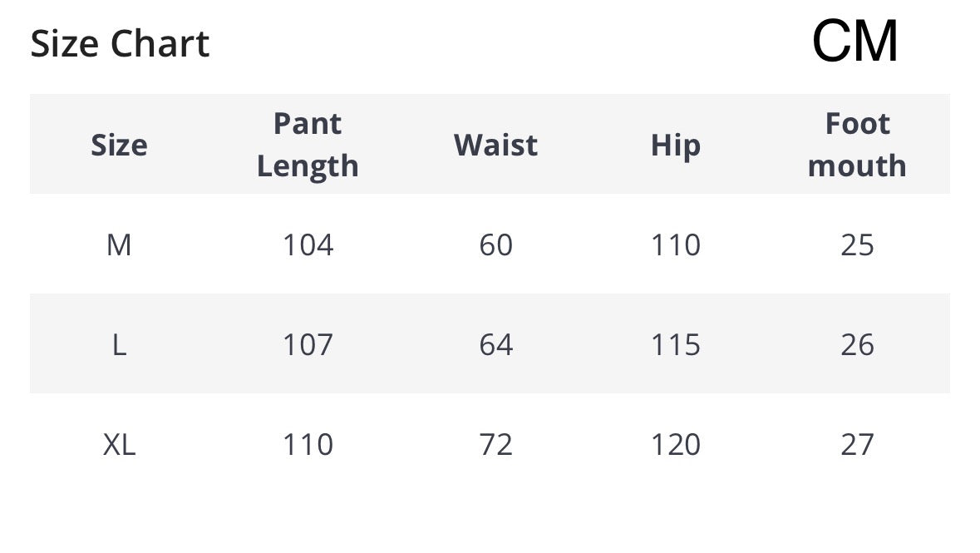Select the Foot mouth column header
980x553 pixels.
point(857,144)
